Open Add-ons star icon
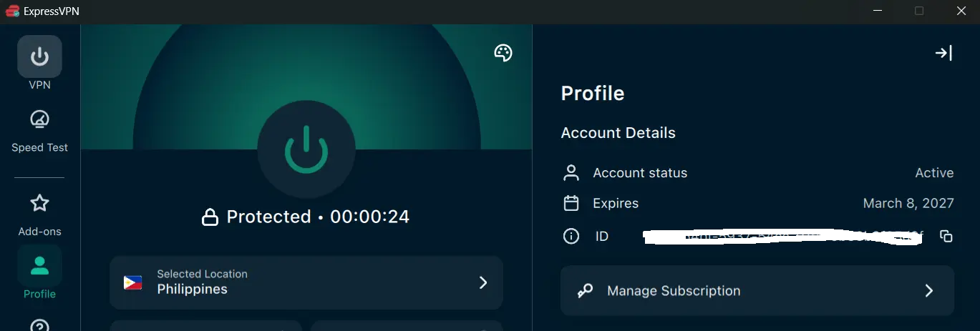Image resolution: width=980 pixels, height=331 pixels. [39, 203]
